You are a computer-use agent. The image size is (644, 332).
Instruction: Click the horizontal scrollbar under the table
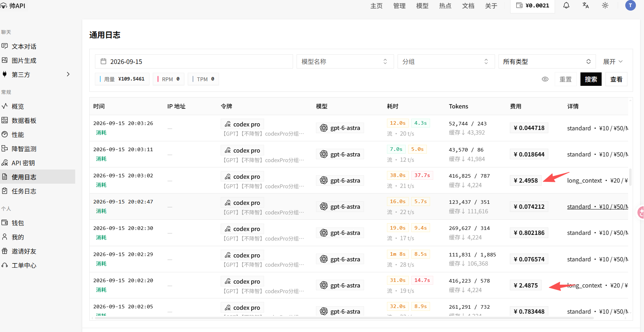342,318
